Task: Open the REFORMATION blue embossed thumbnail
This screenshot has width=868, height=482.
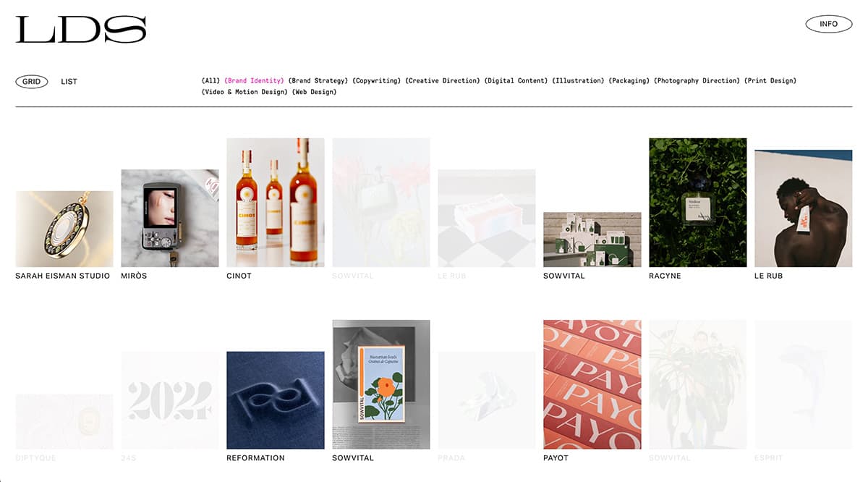Action: (276, 400)
